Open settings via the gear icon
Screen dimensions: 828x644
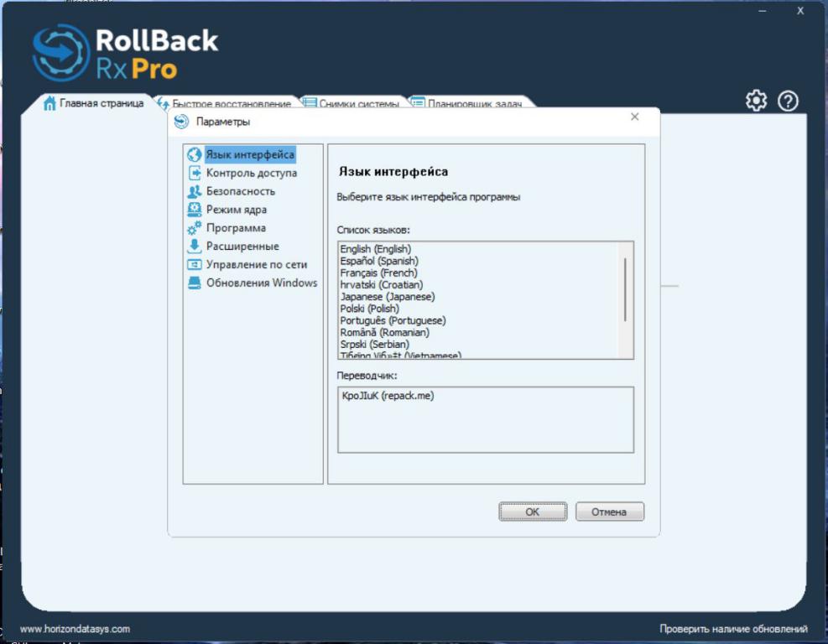pyautogui.click(x=756, y=101)
